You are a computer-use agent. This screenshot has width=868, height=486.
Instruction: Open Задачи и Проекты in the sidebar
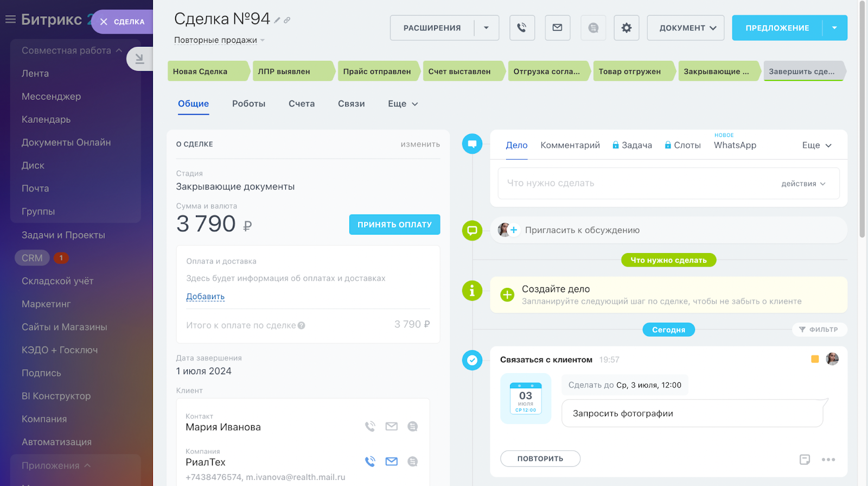[63, 235]
